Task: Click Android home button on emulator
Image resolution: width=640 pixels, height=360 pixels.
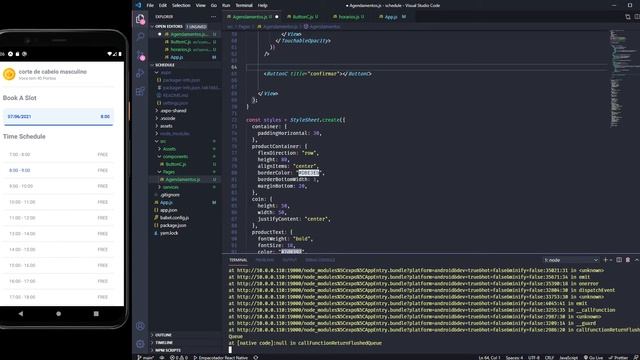Action: click(58, 313)
